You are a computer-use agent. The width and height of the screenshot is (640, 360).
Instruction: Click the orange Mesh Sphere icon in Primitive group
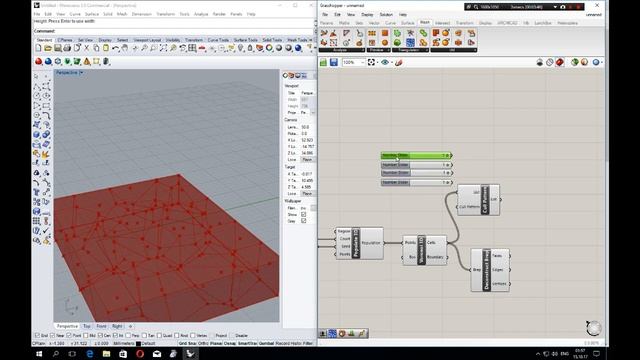tap(384, 42)
